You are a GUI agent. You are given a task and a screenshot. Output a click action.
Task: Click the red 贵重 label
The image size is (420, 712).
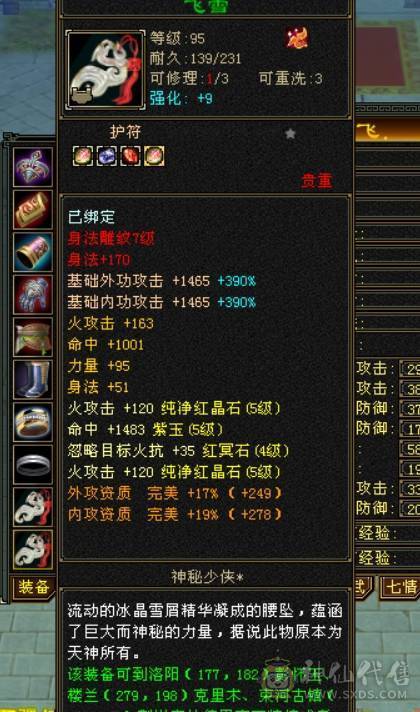[316, 181]
